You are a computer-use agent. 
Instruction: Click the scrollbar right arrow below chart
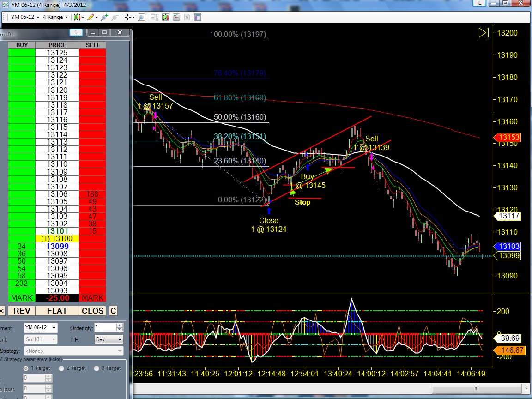[x=526, y=388]
